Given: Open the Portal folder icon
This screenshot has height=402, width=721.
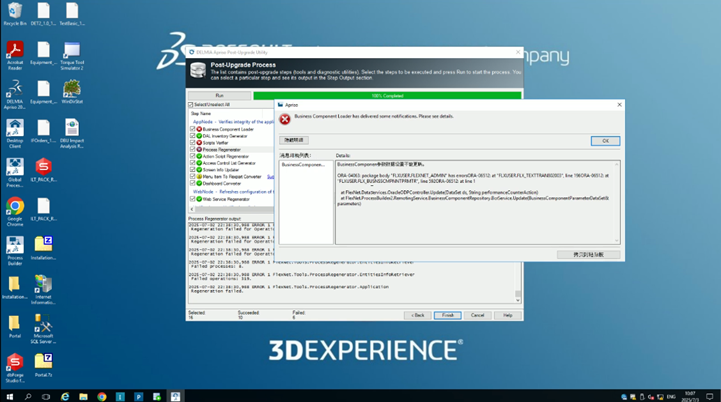Looking at the screenshot, I should point(15,327).
